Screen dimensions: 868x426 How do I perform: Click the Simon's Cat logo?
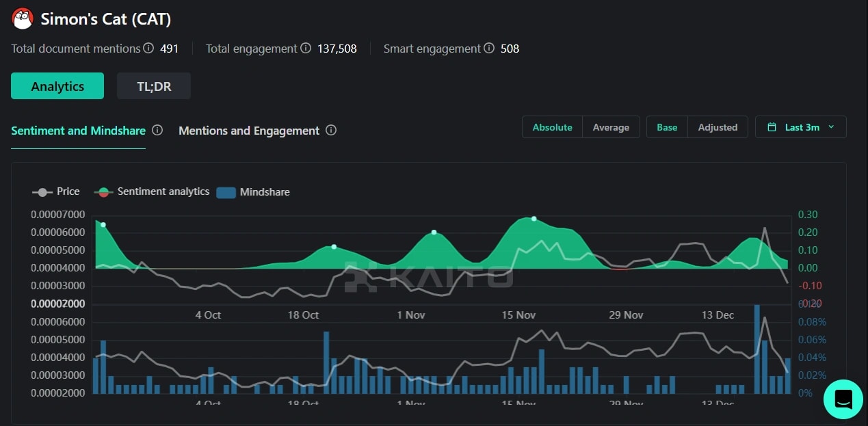[x=22, y=18]
